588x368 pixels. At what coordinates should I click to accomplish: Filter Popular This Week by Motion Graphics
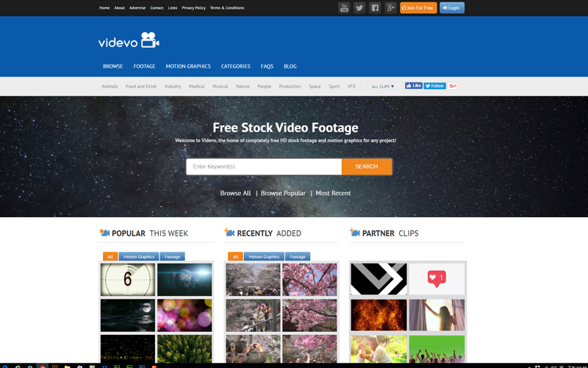[x=139, y=257]
